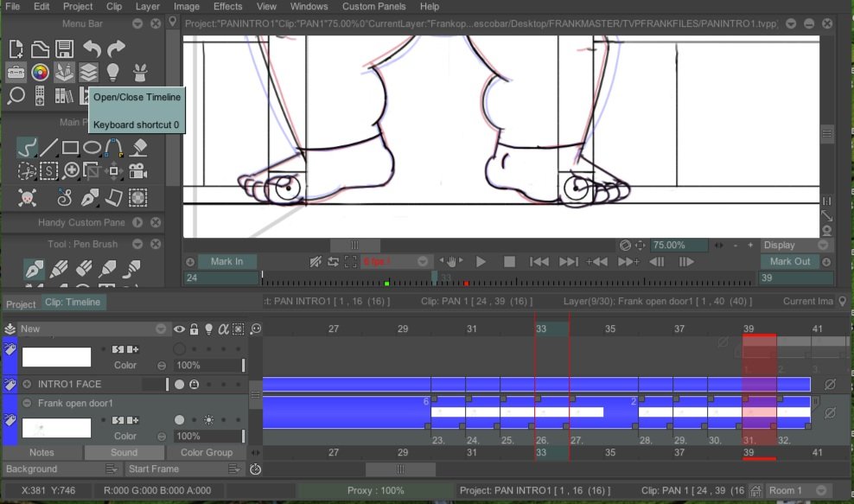Toggle visibility circle of INTRO1 FACE layer
This screenshot has height=504, width=854.
[179, 384]
